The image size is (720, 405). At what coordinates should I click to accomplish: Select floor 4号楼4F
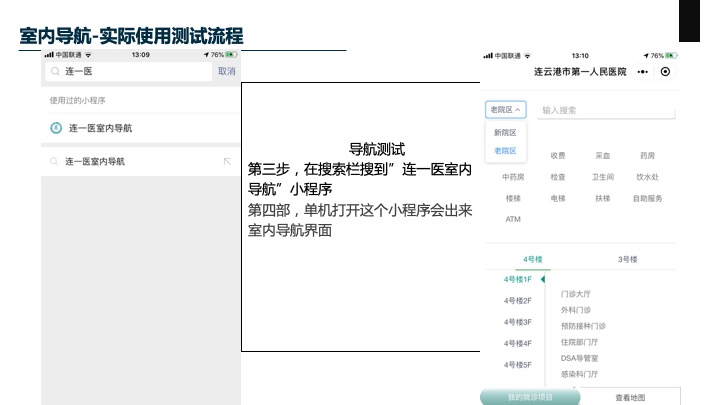(518, 343)
